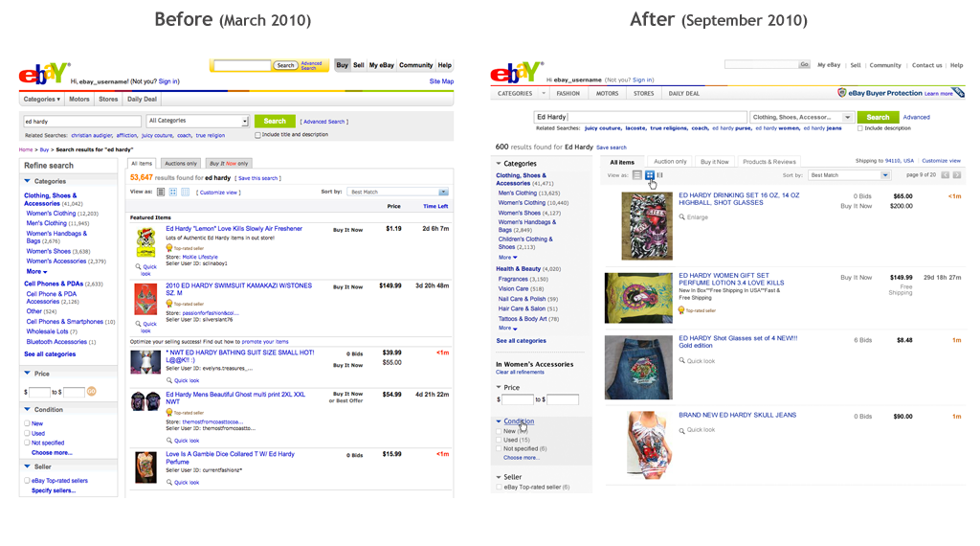The image size is (980, 546).
Task: Click Quick look magnifier under SWIMSUIT KAMAKAZI item
Action: 138,324
